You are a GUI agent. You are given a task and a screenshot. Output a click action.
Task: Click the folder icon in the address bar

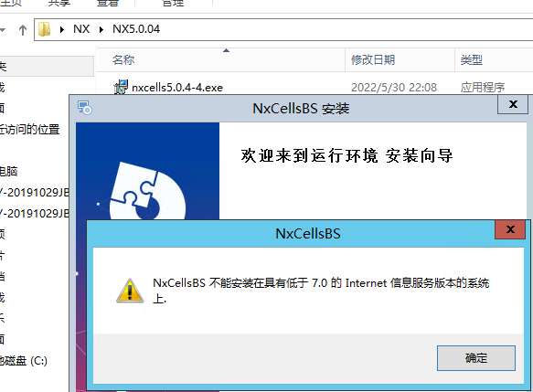click(x=44, y=29)
